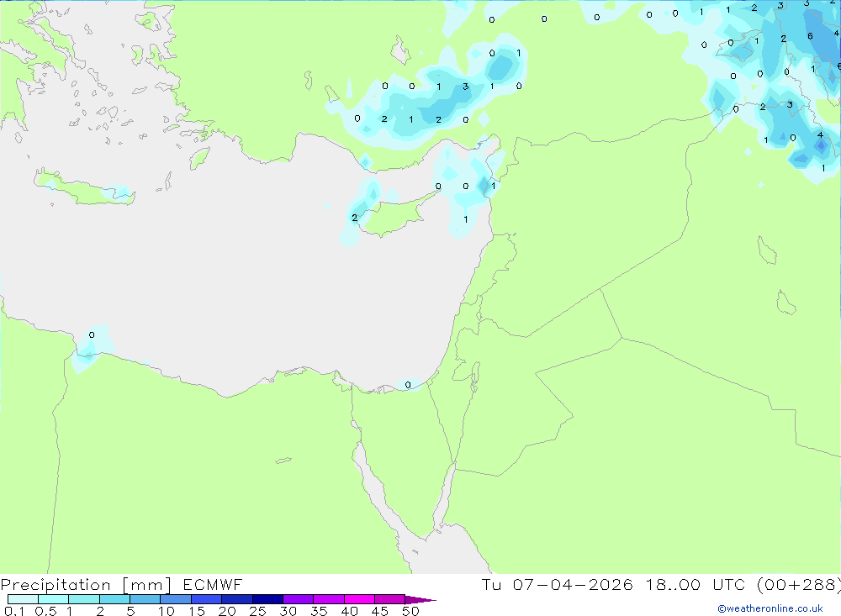The image size is (841, 616).
Task: Click the 'Precipitation [mm]' title text
Action: 86,585
